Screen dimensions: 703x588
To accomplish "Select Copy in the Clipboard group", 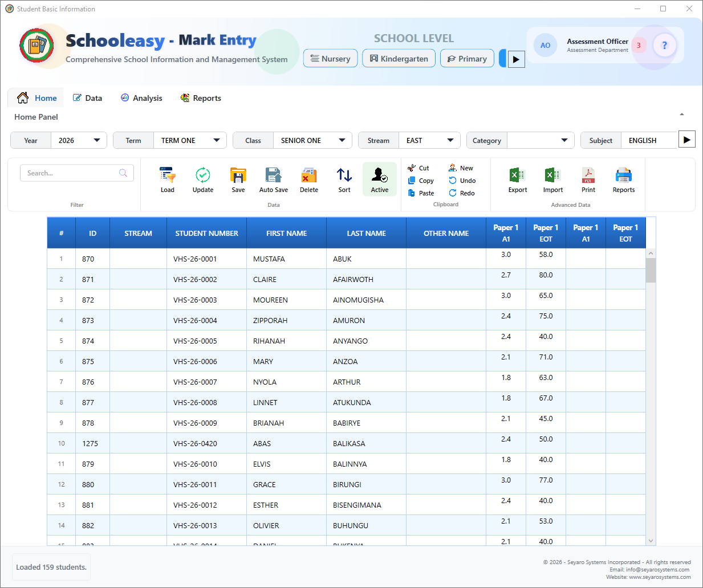I will coord(421,181).
